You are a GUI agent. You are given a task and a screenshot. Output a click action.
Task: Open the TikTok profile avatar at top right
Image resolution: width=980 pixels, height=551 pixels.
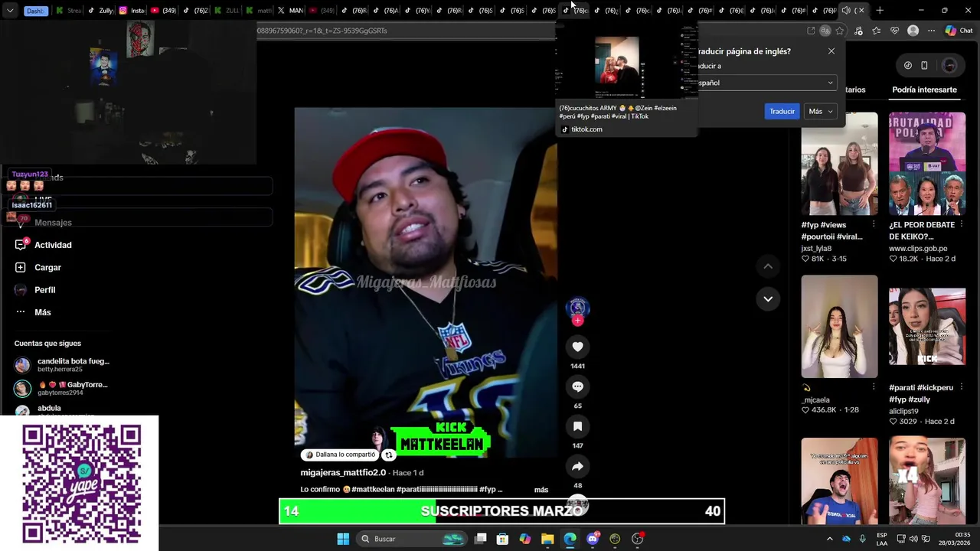click(x=949, y=65)
